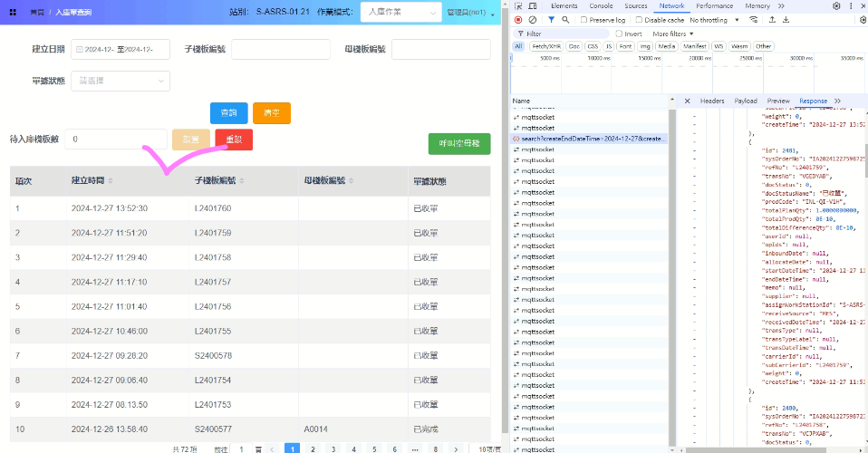Click the red 重設 reset button

point(234,140)
